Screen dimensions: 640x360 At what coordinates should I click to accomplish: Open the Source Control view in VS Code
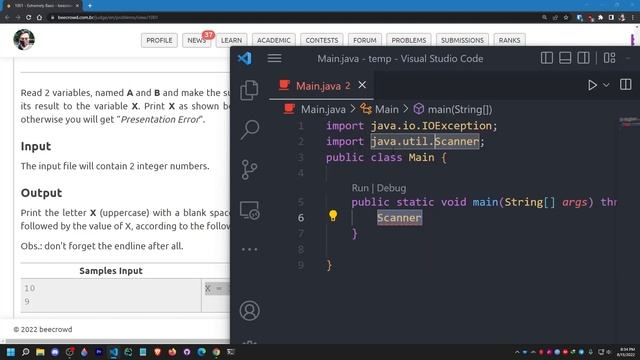[x=249, y=169]
